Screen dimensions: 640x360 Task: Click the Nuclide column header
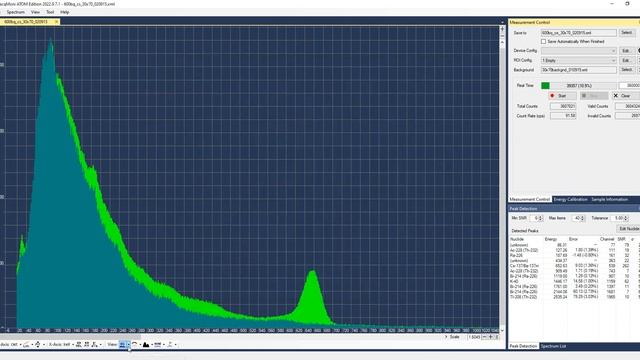pyautogui.click(x=517, y=239)
